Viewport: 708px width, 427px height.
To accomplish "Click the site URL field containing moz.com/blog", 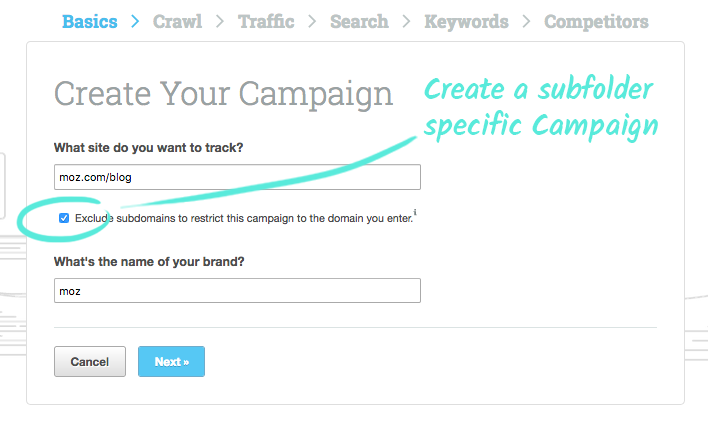I will (237, 177).
